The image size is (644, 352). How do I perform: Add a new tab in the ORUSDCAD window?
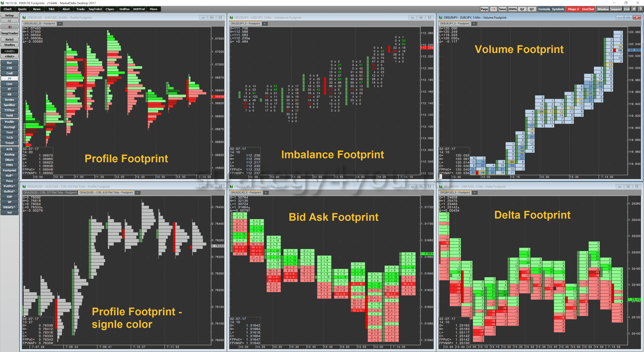pyautogui.click(x=266, y=193)
